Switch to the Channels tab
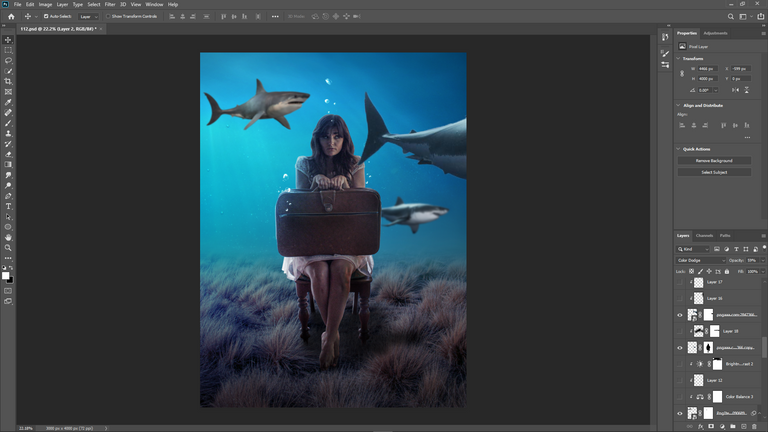The image size is (768, 432). [x=704, y=236]
